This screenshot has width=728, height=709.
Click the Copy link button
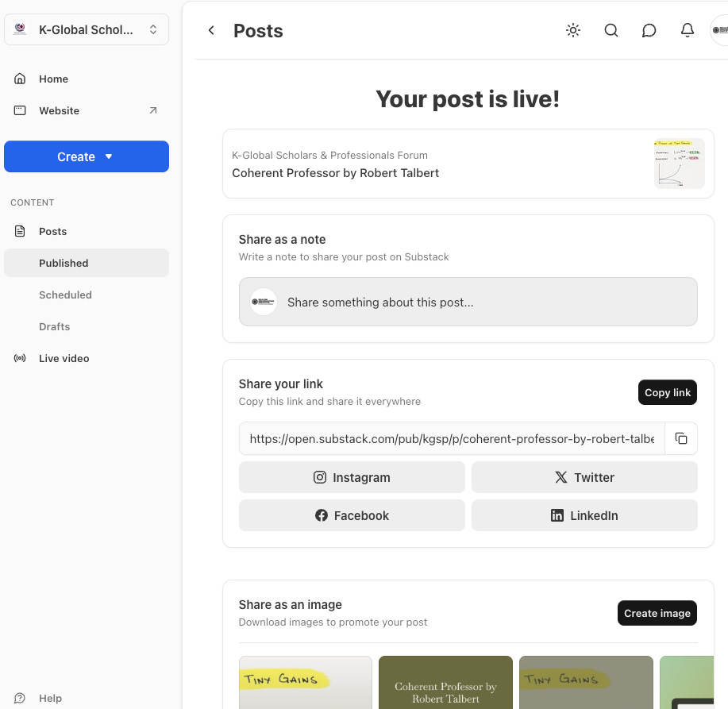667,392
